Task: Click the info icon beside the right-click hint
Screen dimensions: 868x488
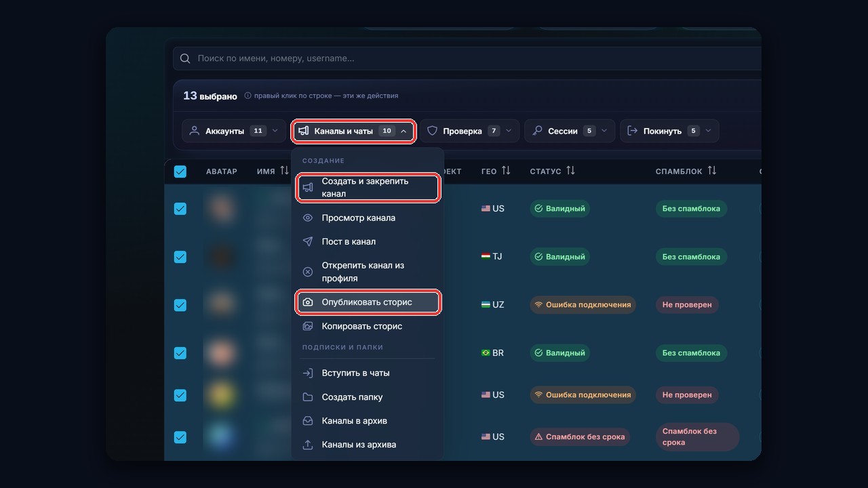Action: (248, 96)
